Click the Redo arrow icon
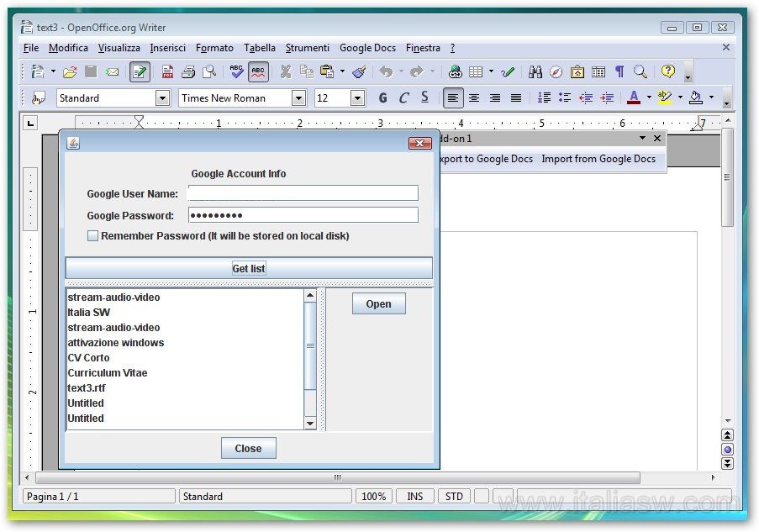This screenshot has width=759, height=532. (x=417, y=72)
